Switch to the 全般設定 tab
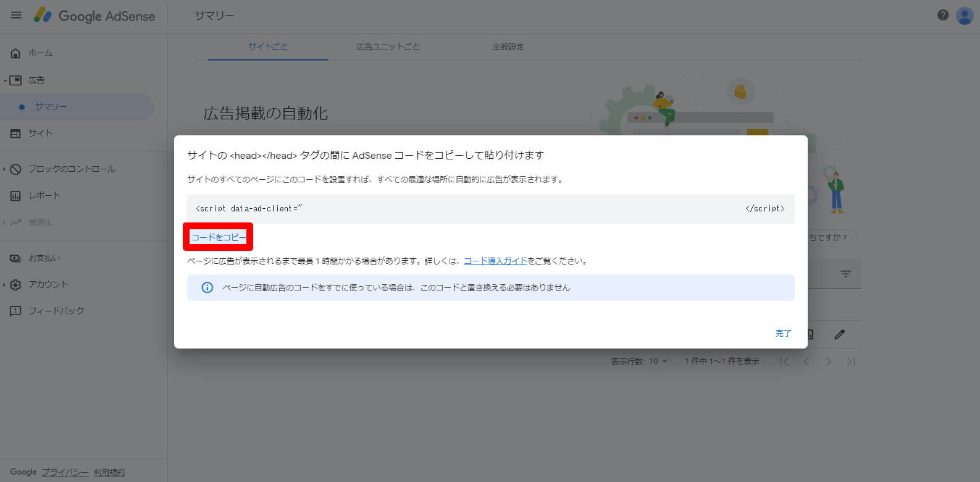Image resolution: width=980 pixels, height=482 pixels. (508, 46)
